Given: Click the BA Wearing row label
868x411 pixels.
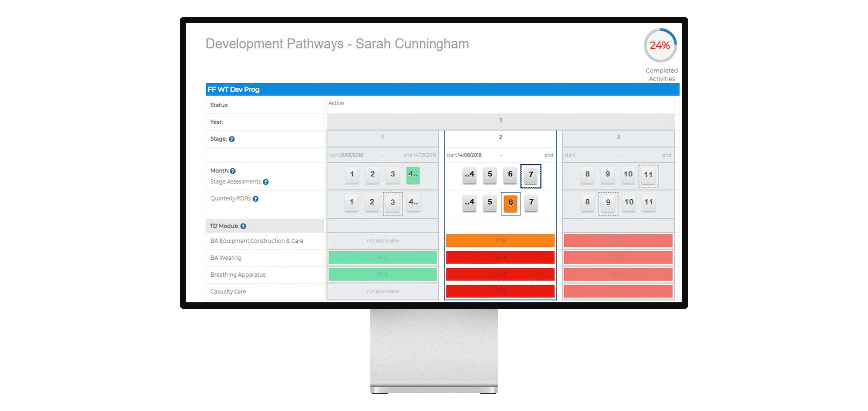Looking at the screenshot, I should pos(226,258).
